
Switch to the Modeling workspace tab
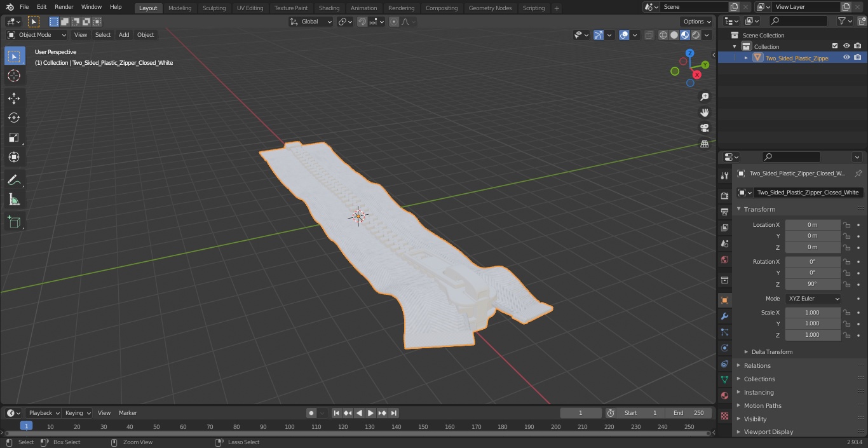click(180, 8)
